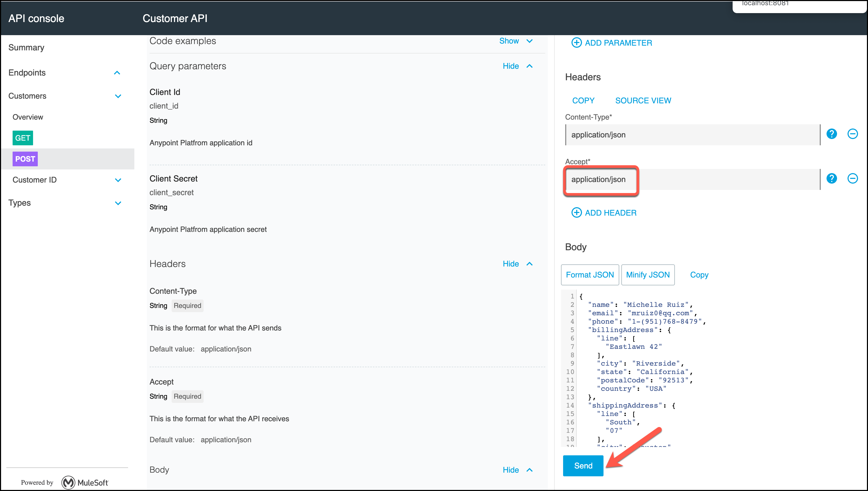Viewport: 868px width, 491px height.
Task: Expand the Customer ID chevron
Action: [x=118, y=180]
